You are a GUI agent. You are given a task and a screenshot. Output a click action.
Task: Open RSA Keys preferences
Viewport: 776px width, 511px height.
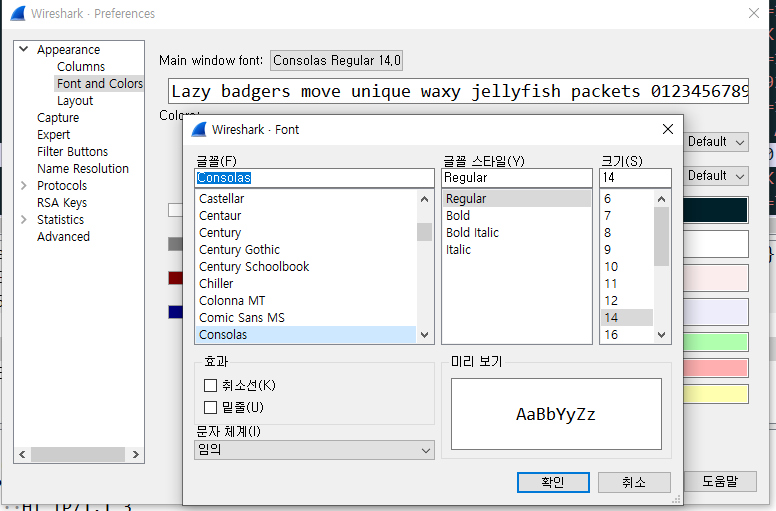click(x=62, y=202)
